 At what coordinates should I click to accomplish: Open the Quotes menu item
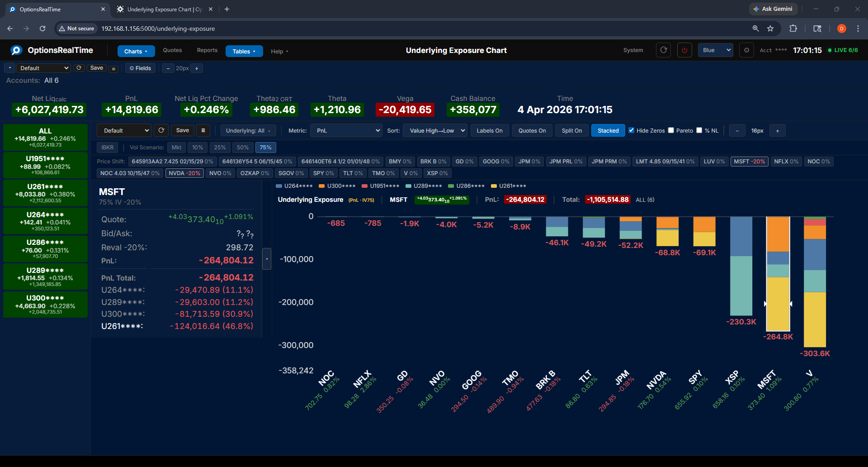[x=172, y=50]
